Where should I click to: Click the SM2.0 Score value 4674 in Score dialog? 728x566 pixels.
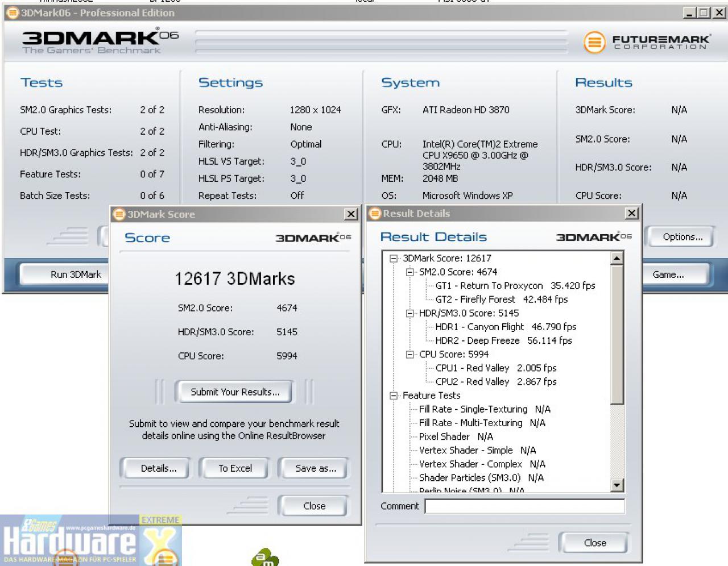[287, 308]
